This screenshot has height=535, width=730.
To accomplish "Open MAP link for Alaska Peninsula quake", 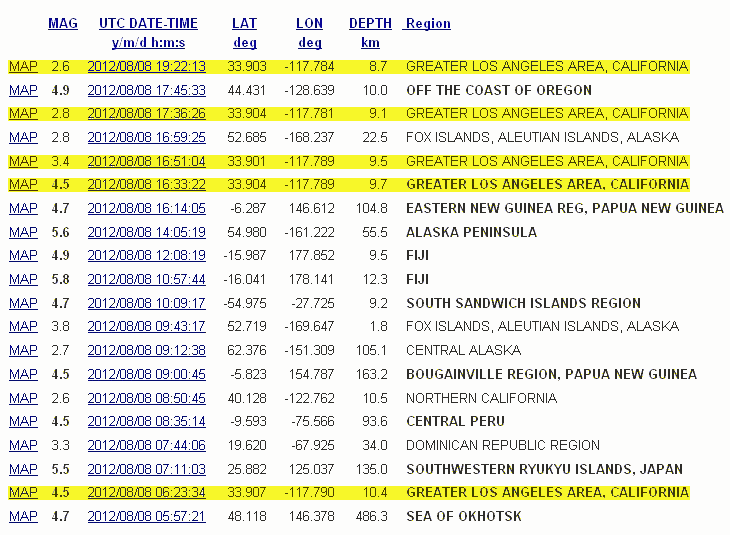I will [x=23, y=232].
